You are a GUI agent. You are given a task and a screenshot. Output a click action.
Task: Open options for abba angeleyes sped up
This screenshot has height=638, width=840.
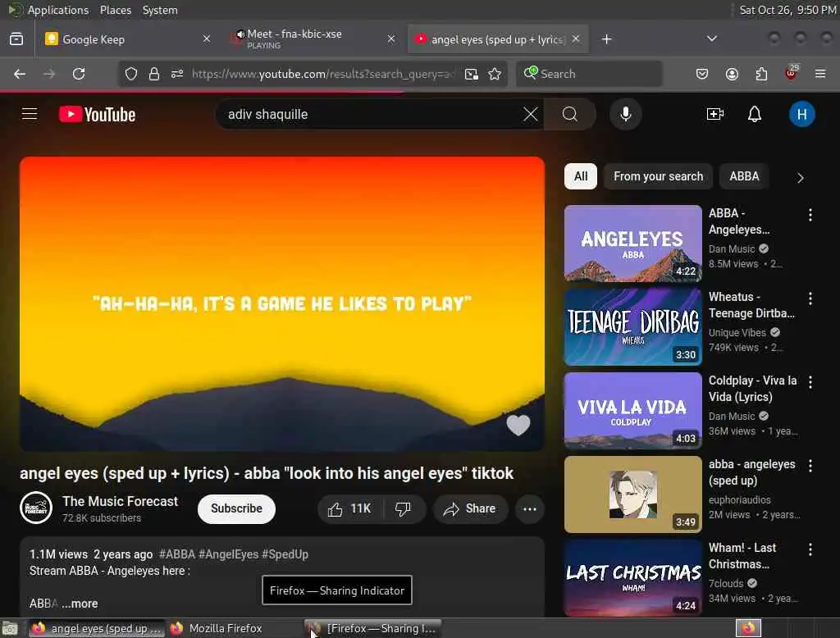(x=810, y=466)
